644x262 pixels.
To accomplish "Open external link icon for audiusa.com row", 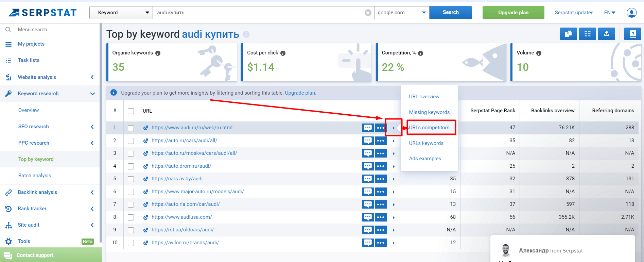I will [x=146, y=217].
